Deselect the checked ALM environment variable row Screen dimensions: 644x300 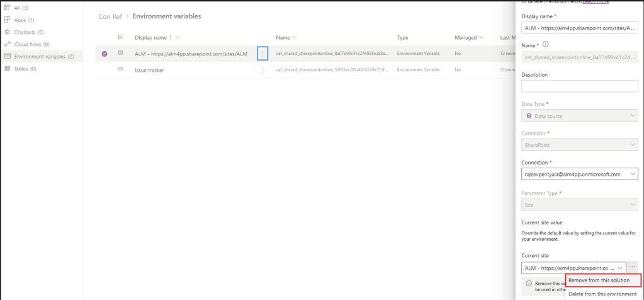105,54
